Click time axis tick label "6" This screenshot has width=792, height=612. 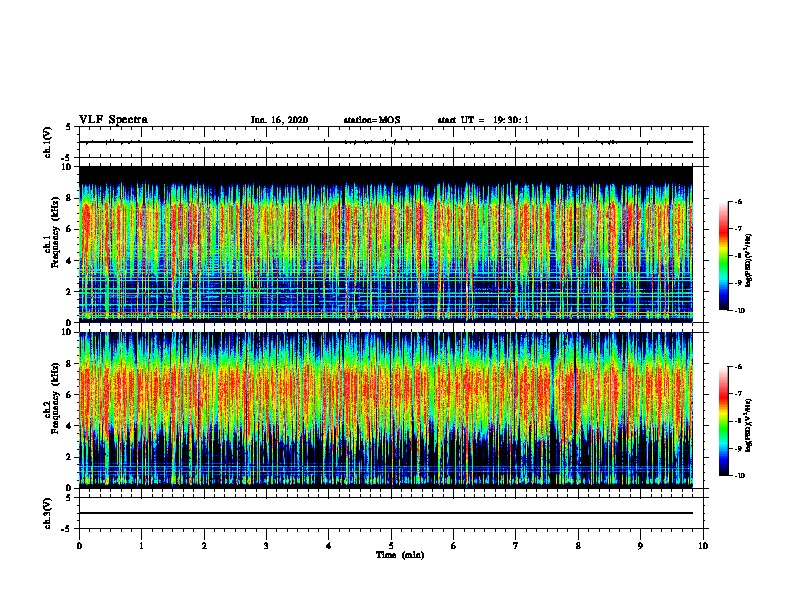pos(454,546)
